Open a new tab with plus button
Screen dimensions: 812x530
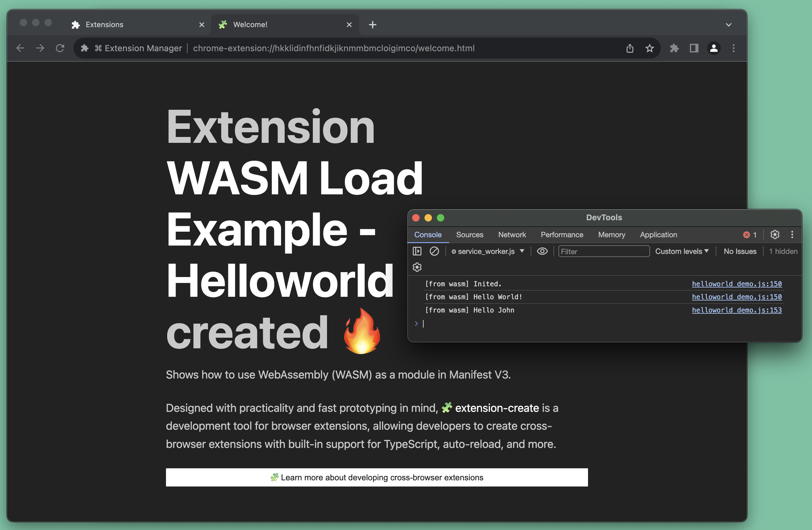pos(373,25)
